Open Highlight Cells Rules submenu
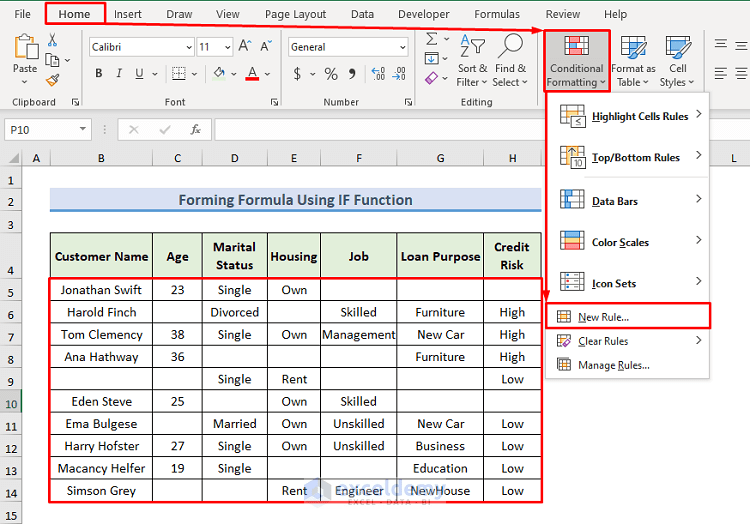The width and height of the screenshot is (750, 524). pos(628,116)
